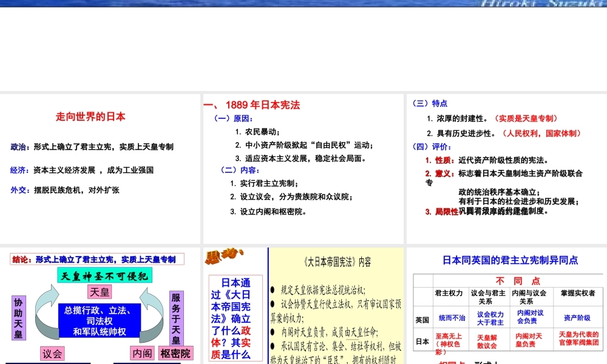Image resolution: width=607 pixels, height=364 pixels.
Task: Select the blue 总揽行政、立法、司法权 box
Action: [100, 321]
